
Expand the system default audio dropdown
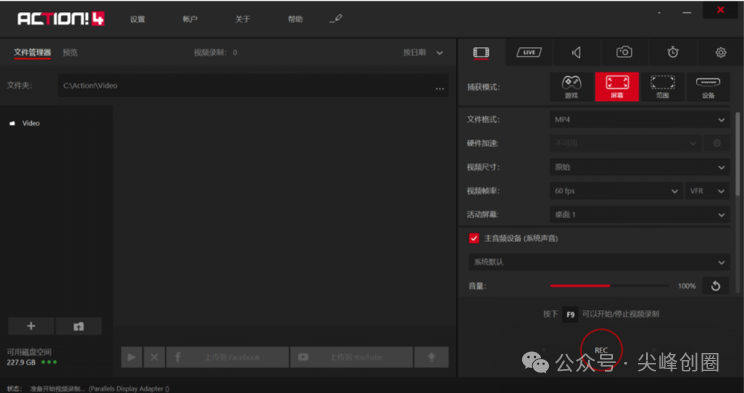[x=599, y=262]
